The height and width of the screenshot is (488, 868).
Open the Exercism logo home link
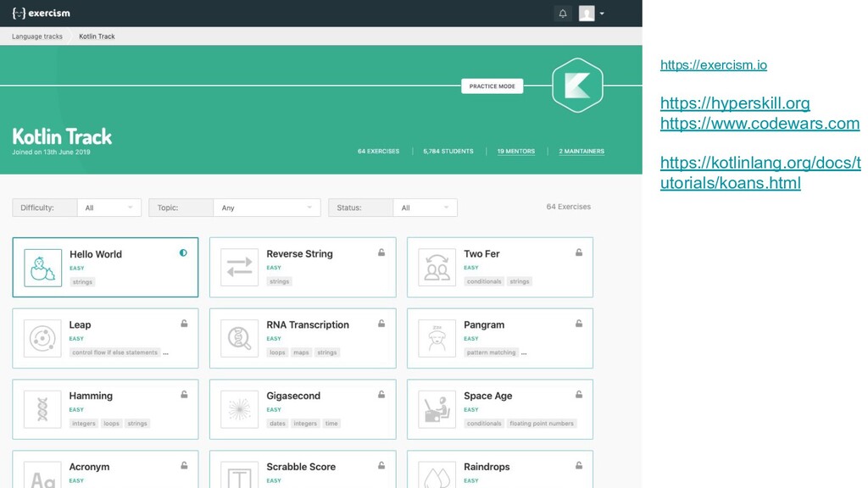(41, 14)
